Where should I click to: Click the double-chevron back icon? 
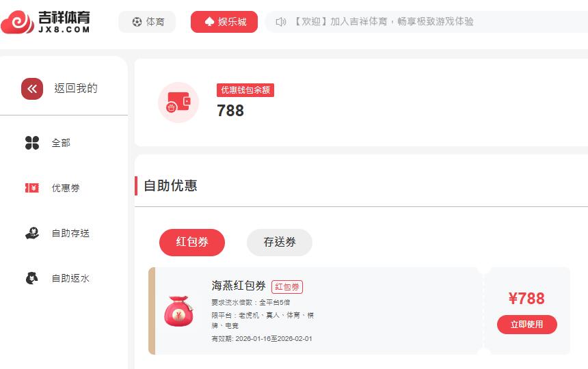click(x=32, y=89)
